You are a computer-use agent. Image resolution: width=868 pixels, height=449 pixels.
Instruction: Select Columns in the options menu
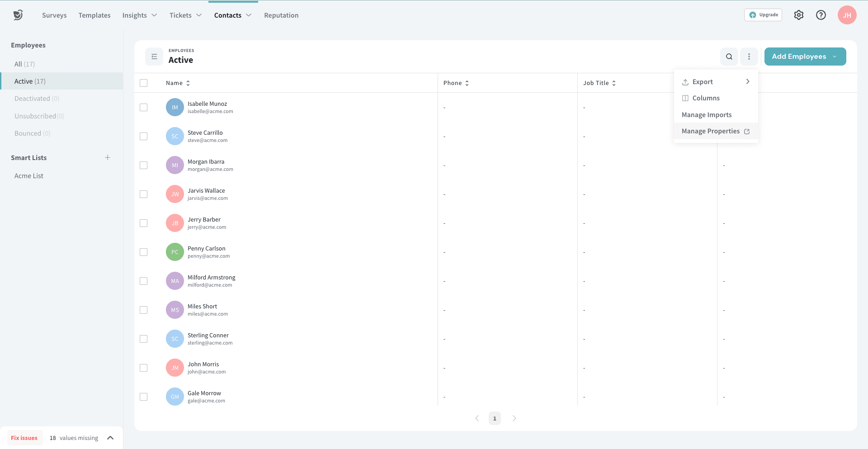[706, 98]
